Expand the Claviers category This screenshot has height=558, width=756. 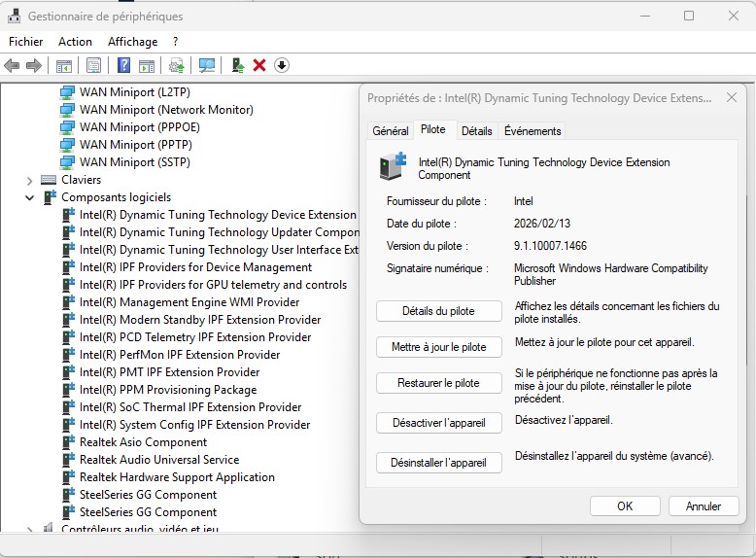[x=30, y=180]
